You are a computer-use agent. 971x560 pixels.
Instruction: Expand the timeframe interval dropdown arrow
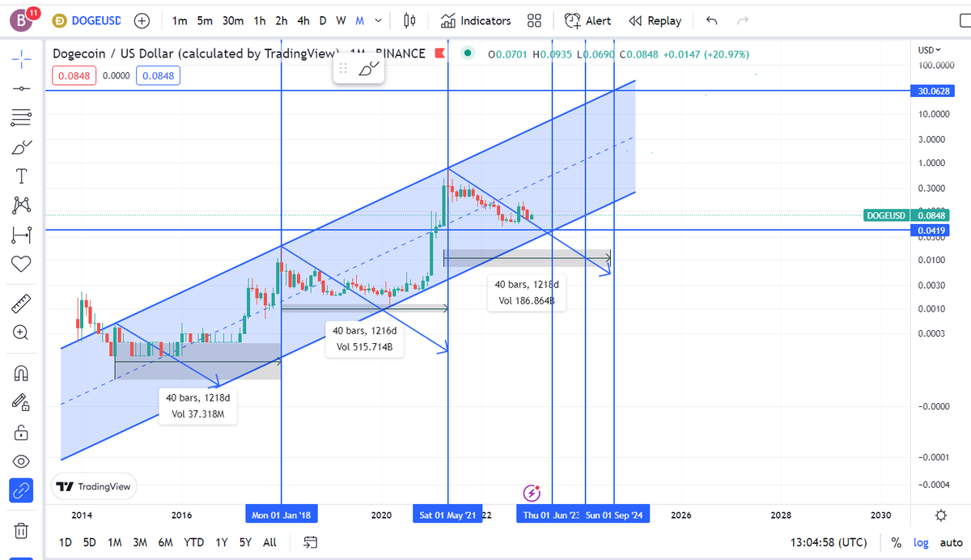coord(379,21)
